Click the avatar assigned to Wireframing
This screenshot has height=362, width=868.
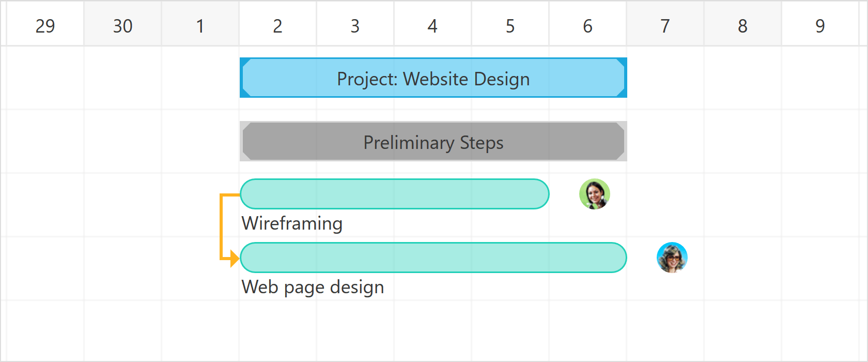coord(594,195)
